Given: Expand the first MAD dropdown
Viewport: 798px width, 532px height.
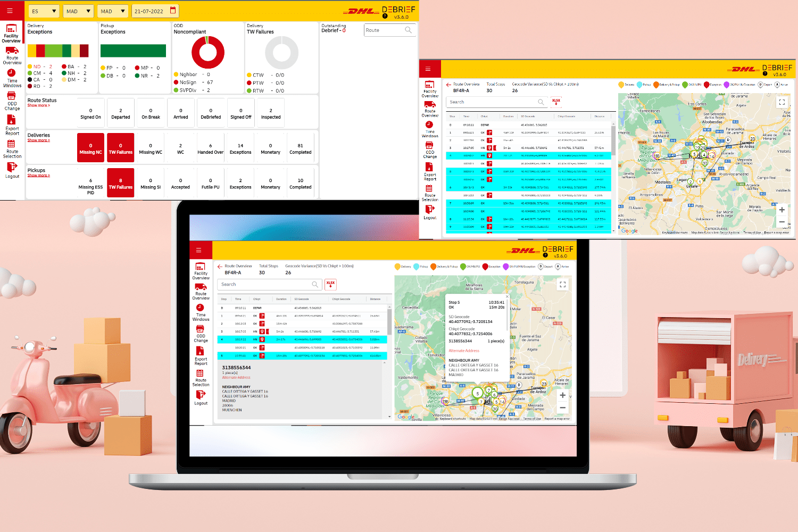Looking at the screenshot, I should pos(78,11).
